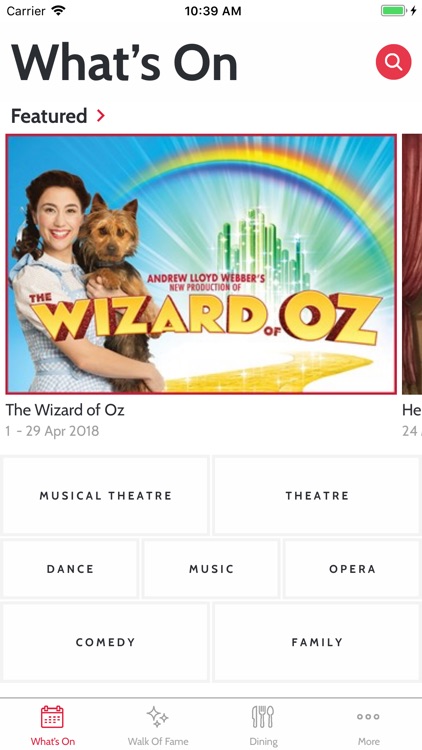Open the More three-dots icon

(x=368, y=717)
